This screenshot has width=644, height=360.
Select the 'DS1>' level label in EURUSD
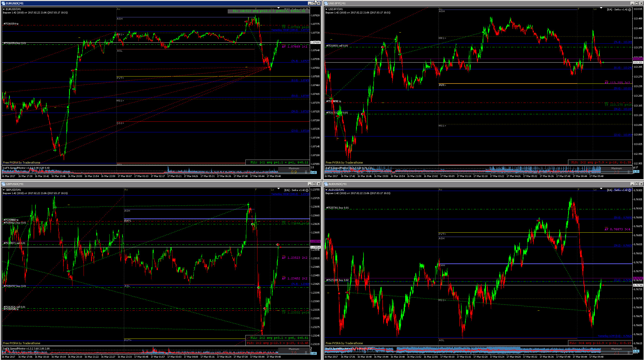click(x=120, y=123)
